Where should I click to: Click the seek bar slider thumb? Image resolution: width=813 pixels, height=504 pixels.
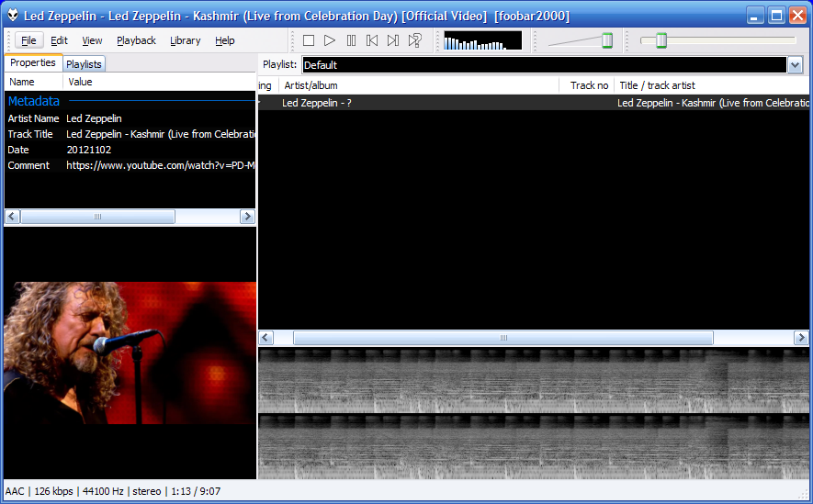point(661,40)
